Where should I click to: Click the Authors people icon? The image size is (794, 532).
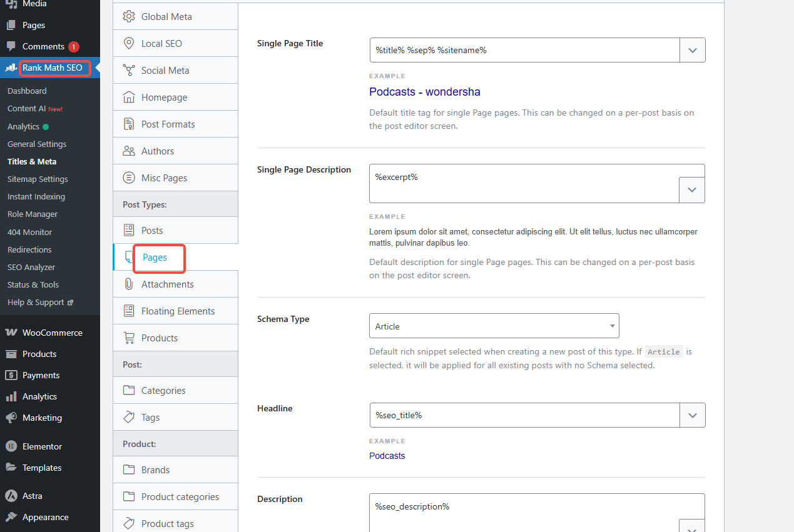click(129, 151)
